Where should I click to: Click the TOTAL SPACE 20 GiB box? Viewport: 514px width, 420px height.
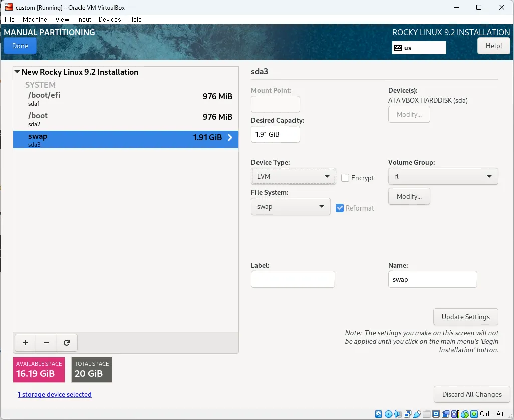(92, 369)
